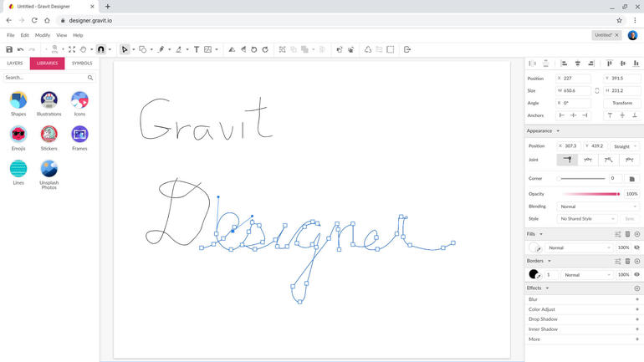
Task: Add a Blur effect
Action: (637, 299)
